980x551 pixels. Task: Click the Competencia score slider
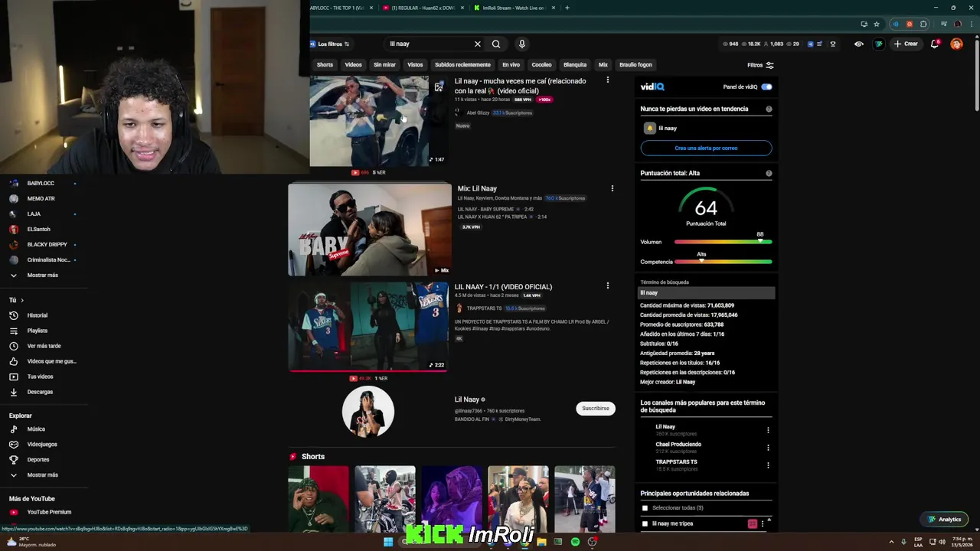coord(723,262)
